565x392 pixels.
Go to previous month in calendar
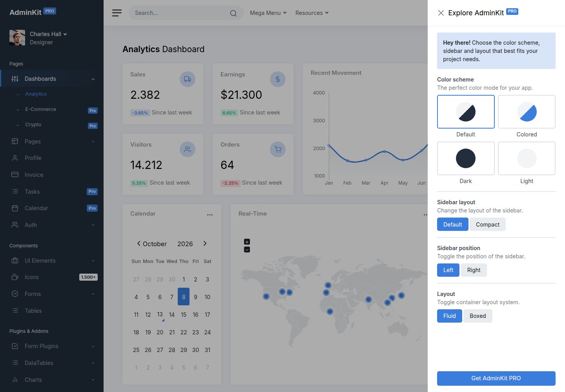coord(139,243)
